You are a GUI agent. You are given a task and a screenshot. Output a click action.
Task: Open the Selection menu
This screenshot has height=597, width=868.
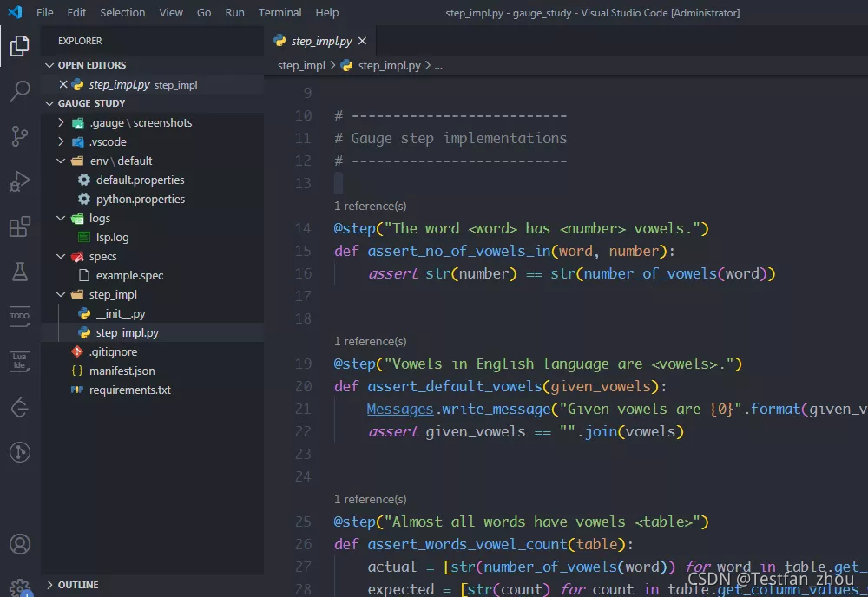pyautogui.click(x=122, y=12)
